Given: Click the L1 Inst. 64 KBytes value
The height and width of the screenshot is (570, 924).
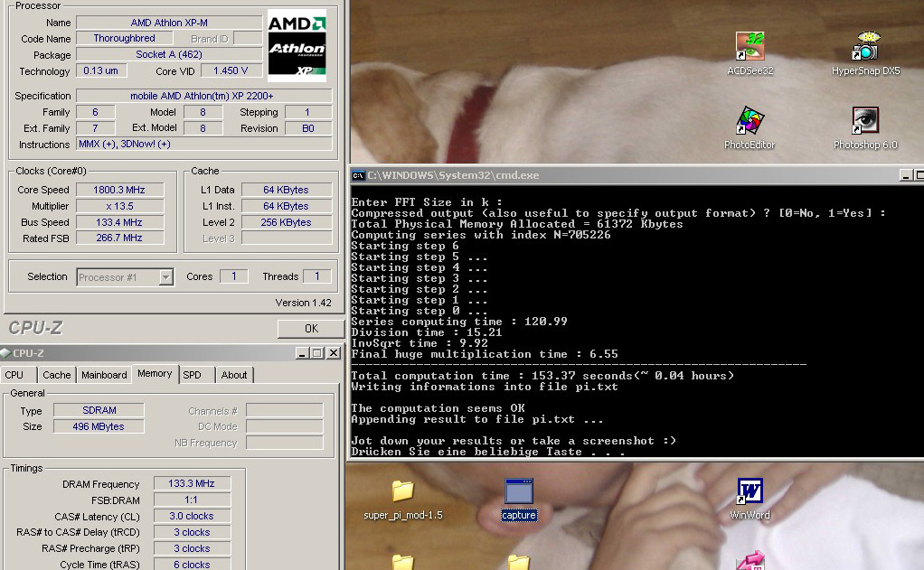Looking at the screenshot, I should (287, 206).
